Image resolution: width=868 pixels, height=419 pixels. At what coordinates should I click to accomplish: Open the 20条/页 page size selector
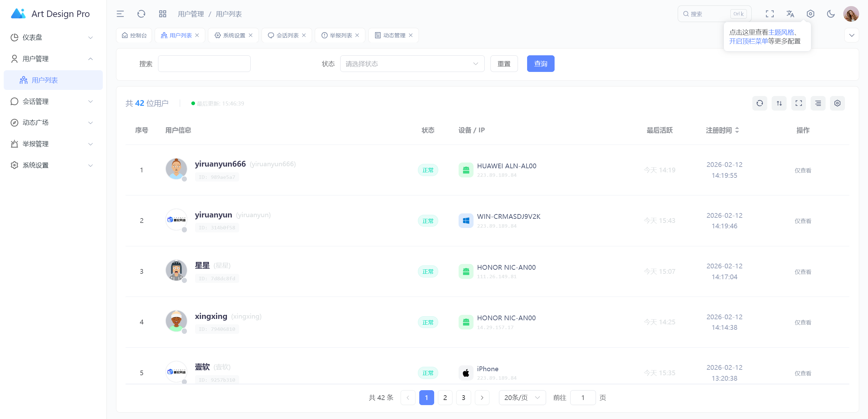[x=522, y=398]
